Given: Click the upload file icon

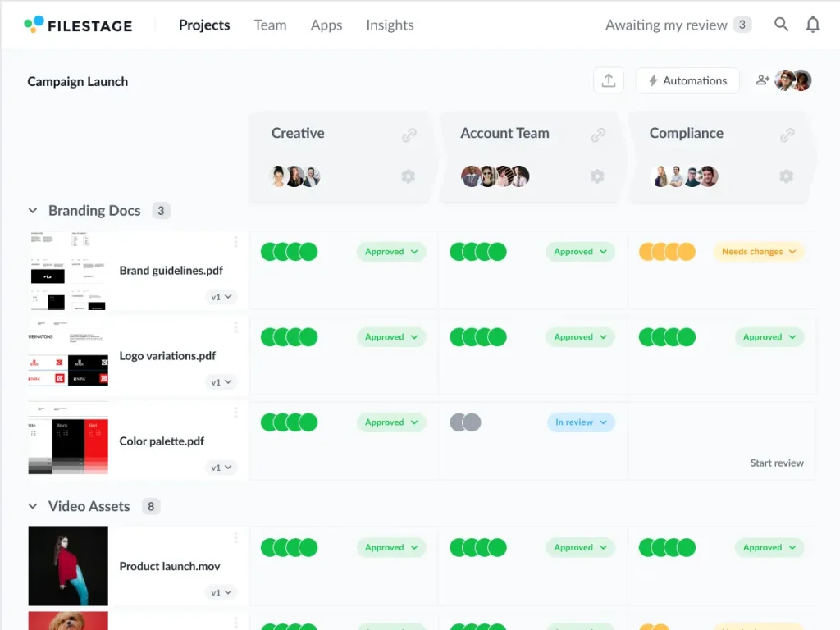Looking at the screenshot, I should [608, 80].
